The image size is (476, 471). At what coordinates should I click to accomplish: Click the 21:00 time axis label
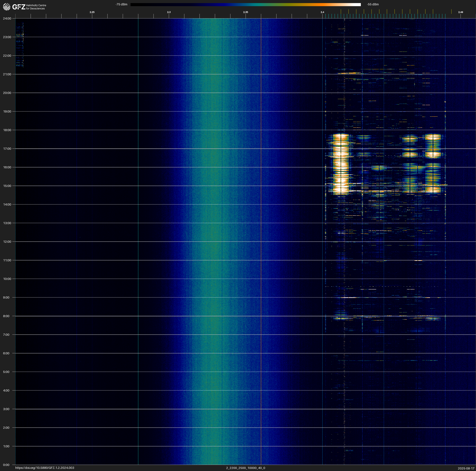point(7,74)
